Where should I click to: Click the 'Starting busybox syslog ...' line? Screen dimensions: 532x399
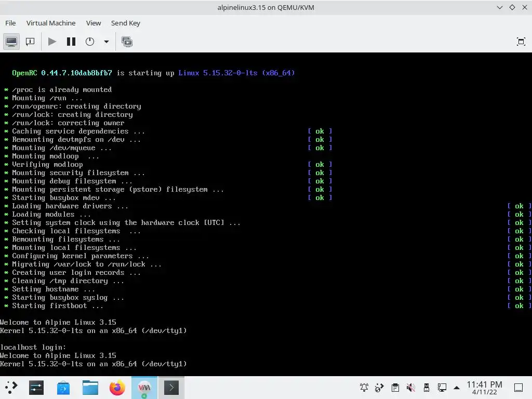[68, 298]
